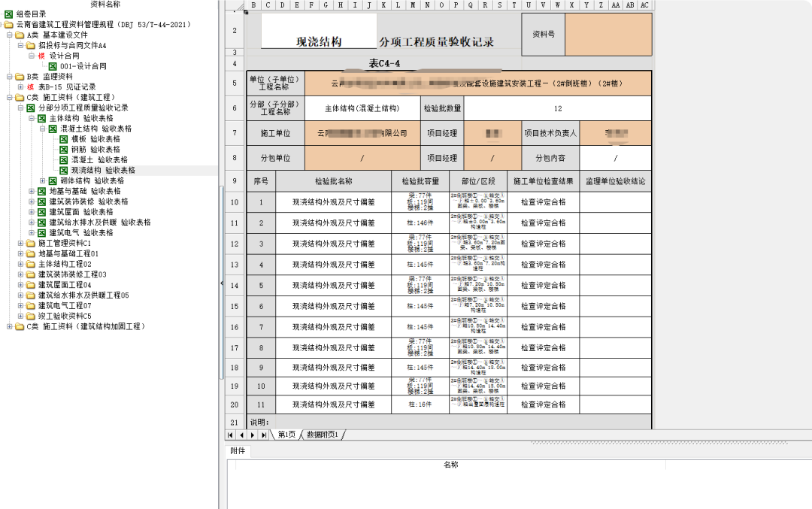This screenshot has height=509, width=812.
Task: Select the 主体结构 验收表格 tree item
Action: pos(81,118)
